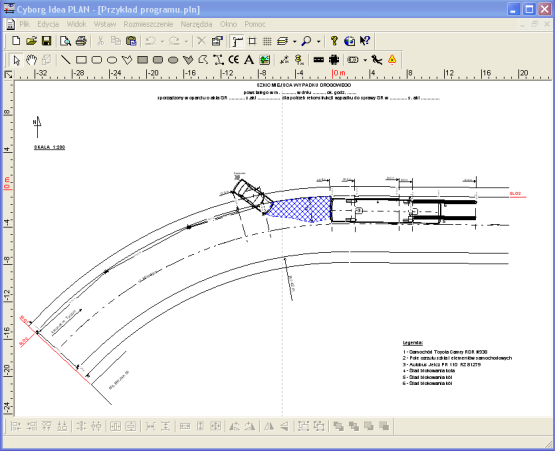Viewport: 555px width, 451px height.
Task: Expand the vehicle symbol dropdown arrow
Action: (365, 60)
